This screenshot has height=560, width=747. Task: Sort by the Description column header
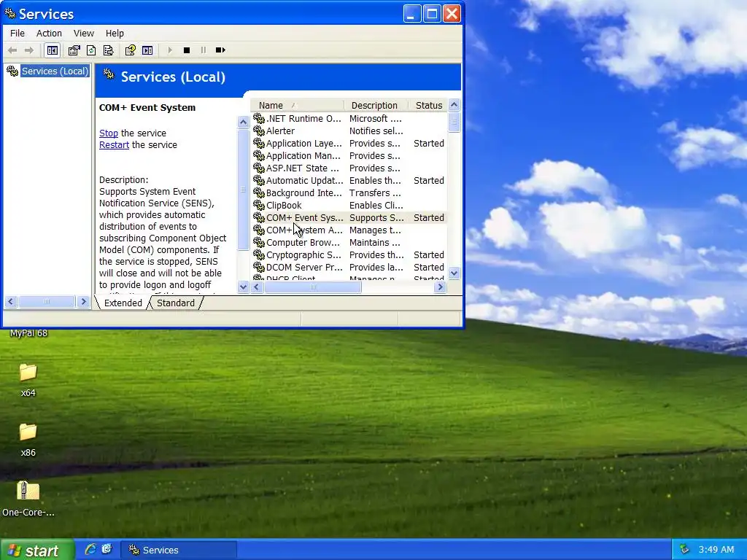tap(376, 105)
